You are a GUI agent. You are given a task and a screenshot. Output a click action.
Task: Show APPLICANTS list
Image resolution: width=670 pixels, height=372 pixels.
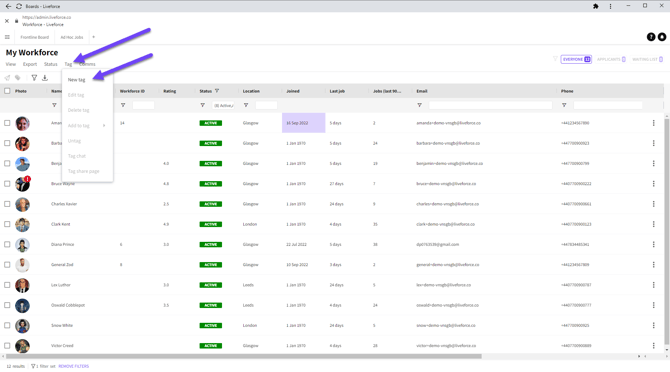click(x=611, y=59)
